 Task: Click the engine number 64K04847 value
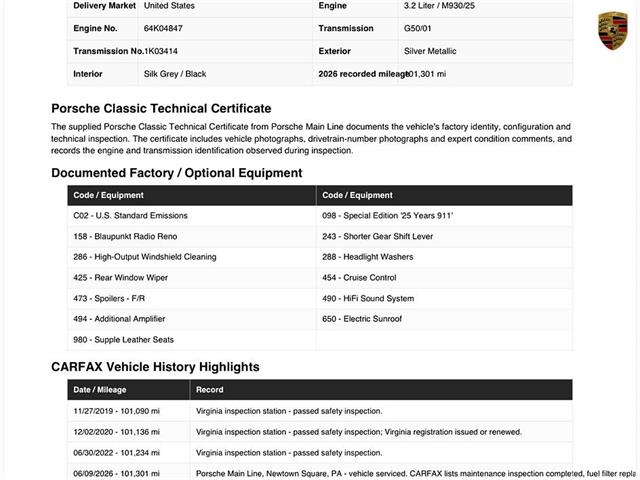[x=163, y=29]
